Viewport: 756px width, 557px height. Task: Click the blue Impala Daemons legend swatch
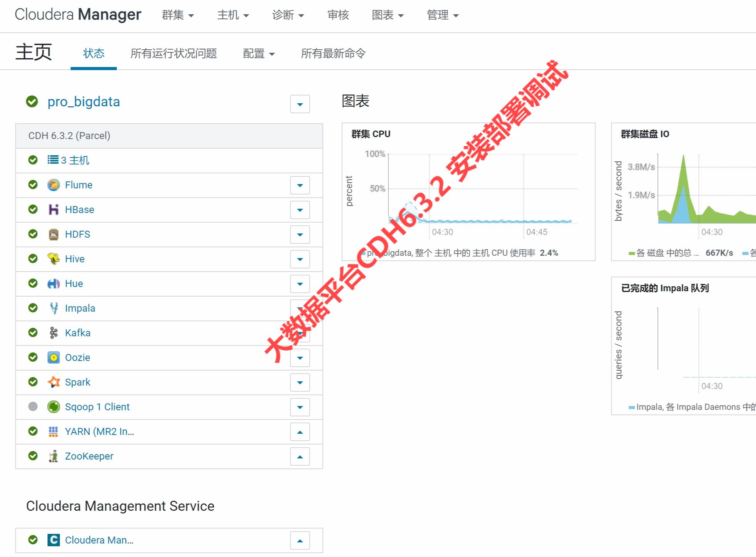click(x=632, y=407)
